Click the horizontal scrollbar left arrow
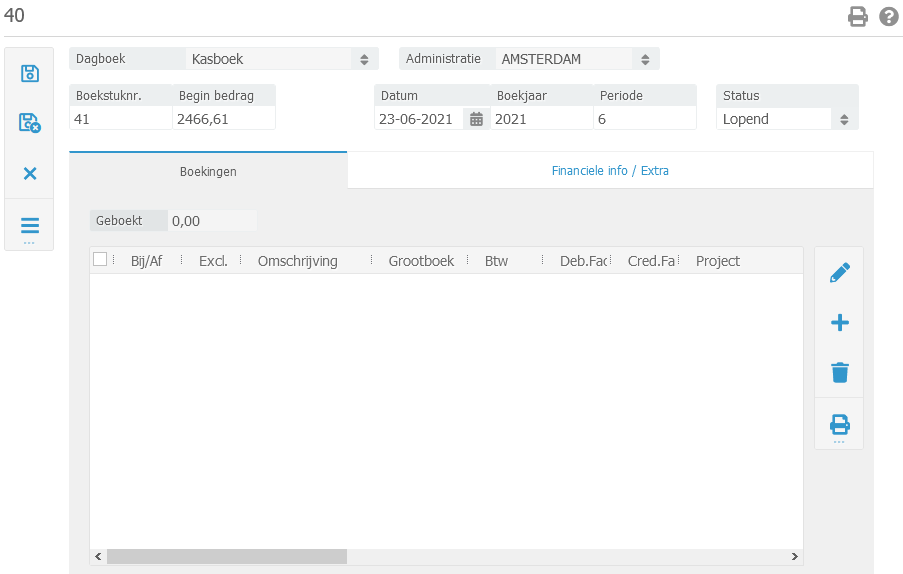 click(x=98, y=556)
